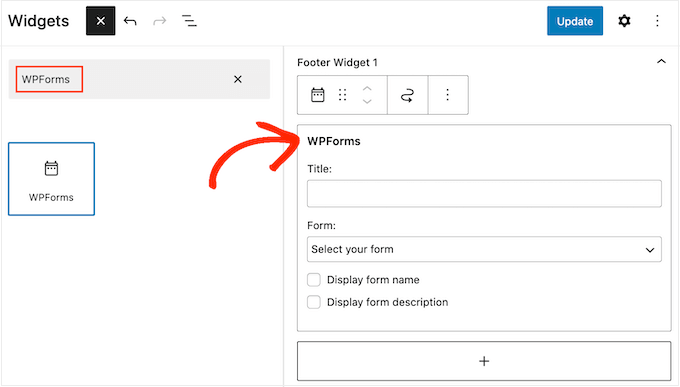
Task: Click the WPForms widget heading text
Action: (x=334, y=141)
